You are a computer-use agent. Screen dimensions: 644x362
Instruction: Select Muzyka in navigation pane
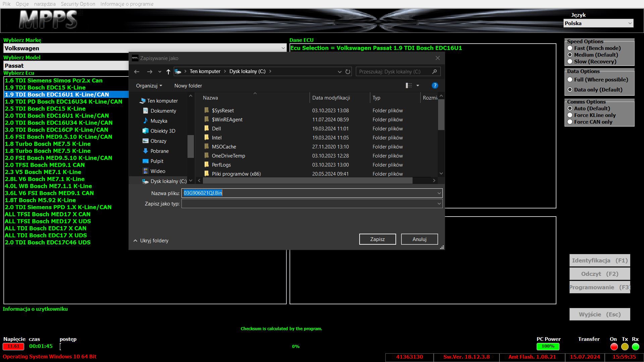point(159,121)
